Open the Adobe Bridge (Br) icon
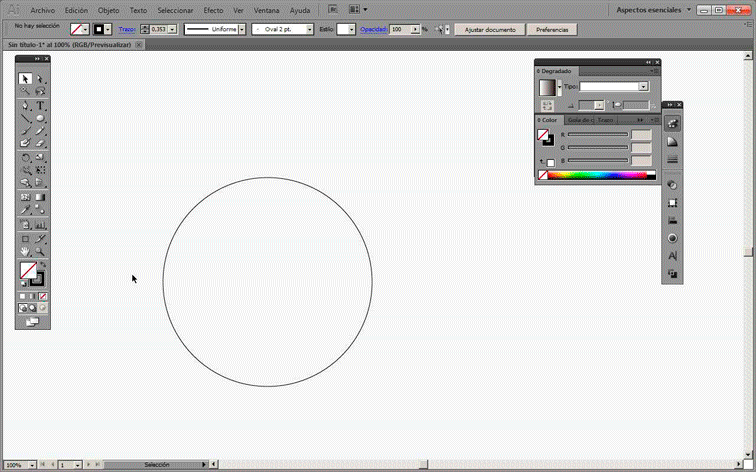756x472 pixels. [332, 9]
